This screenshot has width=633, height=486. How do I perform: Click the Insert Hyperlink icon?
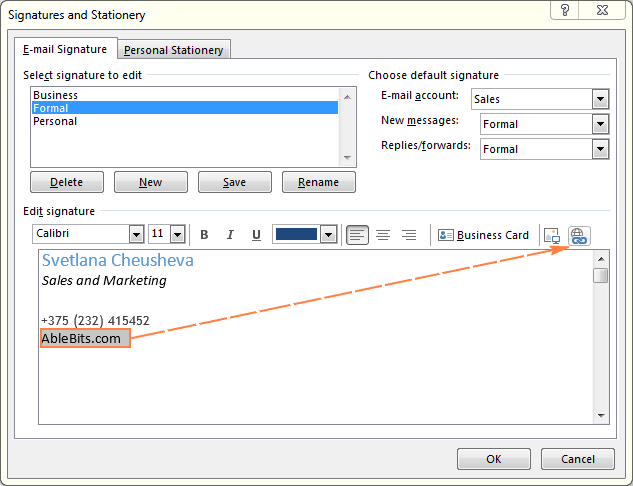[x=580, y=235]
